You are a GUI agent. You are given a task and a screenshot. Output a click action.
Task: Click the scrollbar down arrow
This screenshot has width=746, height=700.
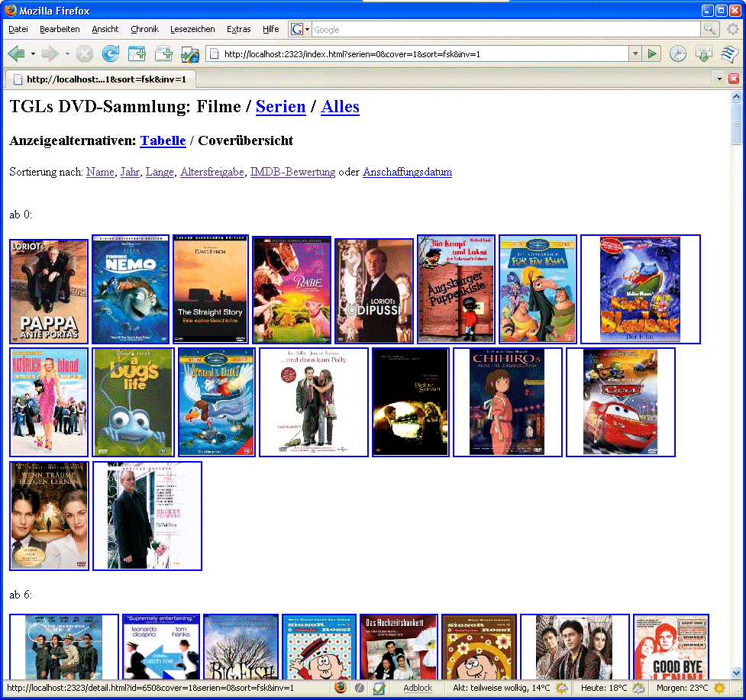[736, 673]
